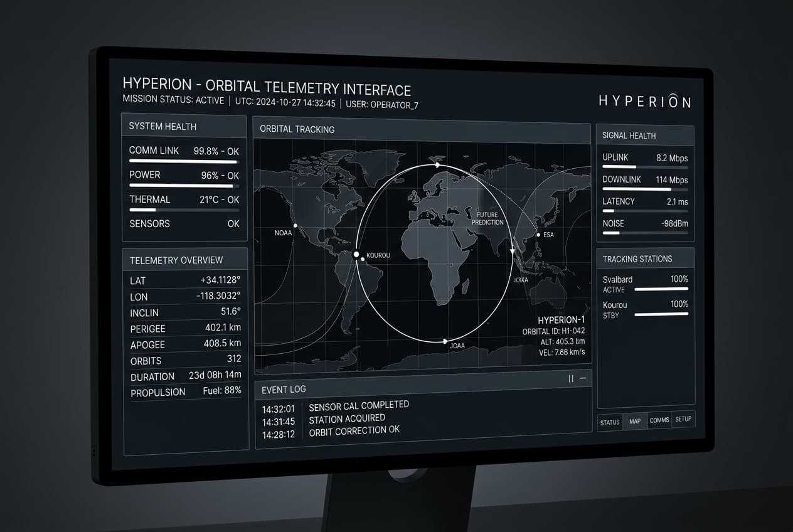Viewport: 793px width, 532px height.
Task: Select the Svalbard tracking station entry
Action: coord(646,284)
